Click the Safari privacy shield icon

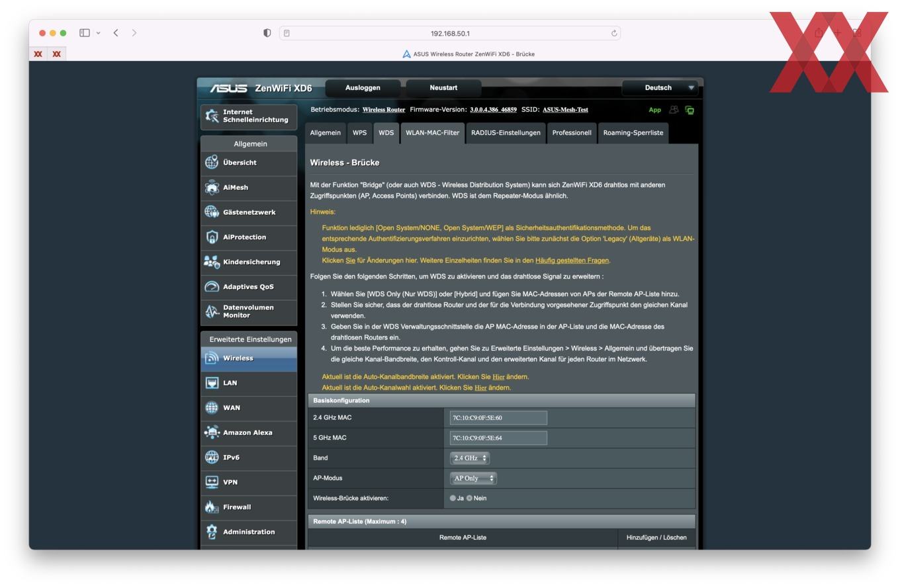coord(267,33)
